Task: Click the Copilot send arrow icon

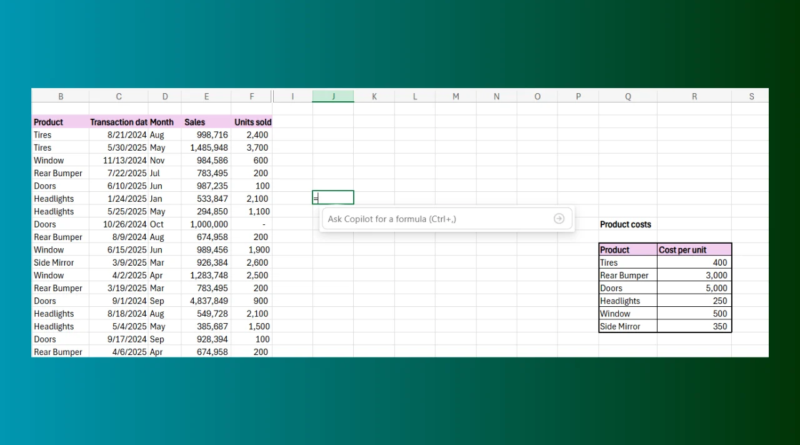Action: pyautogui.click(x=558, y=219)
